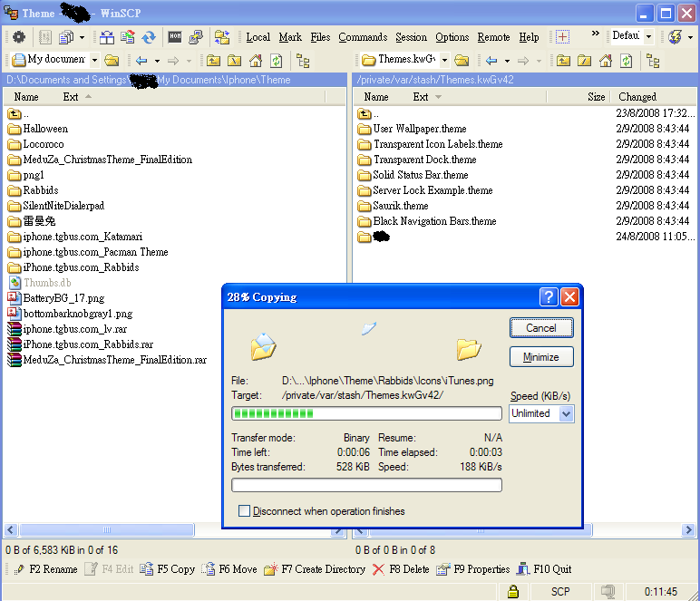Expand the My documents drive dropdown
This screenshot has height=601, width=700.
(x=93, y=61)
